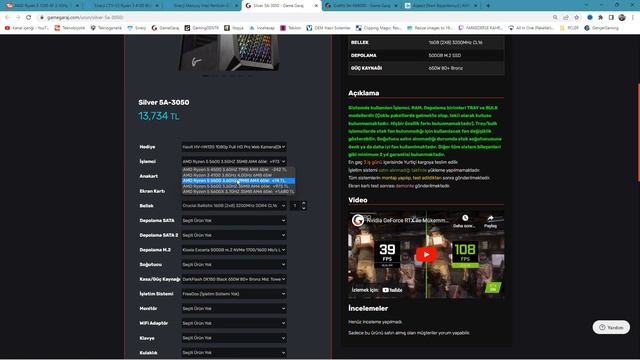Select the AMD Ryzen 5 4500 option
This screenshot has width=640, height=360.
pos(238,169)
